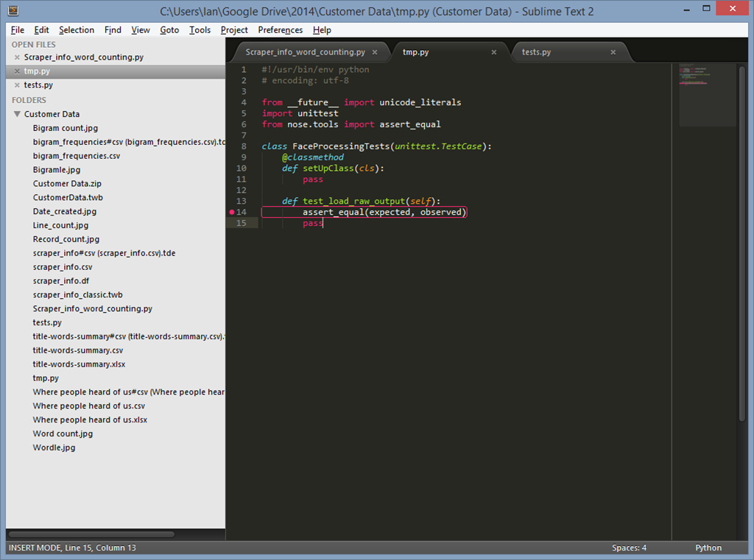
Task: Open bigram_frequencies.csv in the sidebar
Action: (x=77, y=156)
